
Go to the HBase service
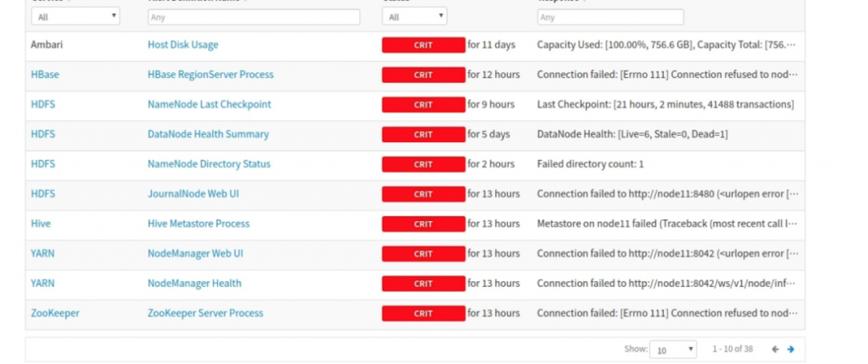[45, 75]
